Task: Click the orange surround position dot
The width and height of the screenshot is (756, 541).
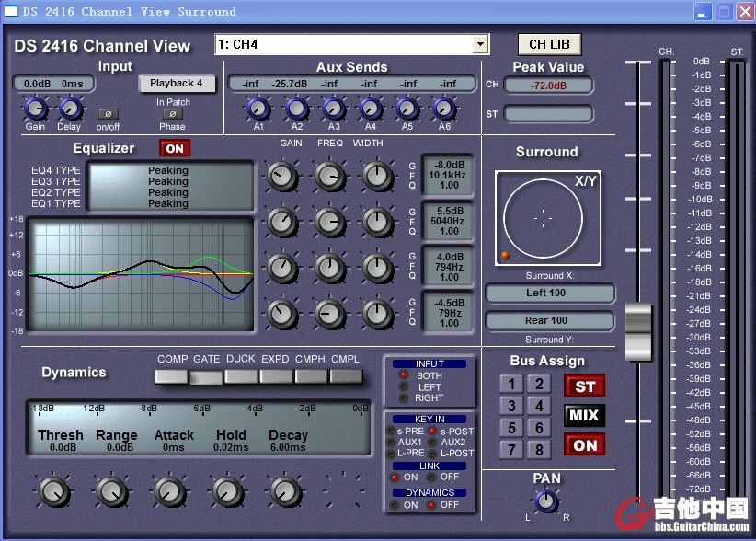Action: 505,256
